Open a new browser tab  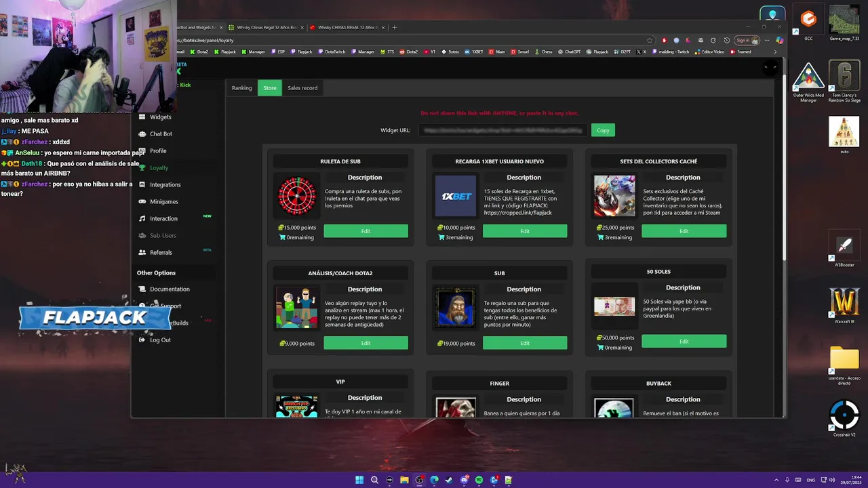pyautogui.click(x=394, y=27)
